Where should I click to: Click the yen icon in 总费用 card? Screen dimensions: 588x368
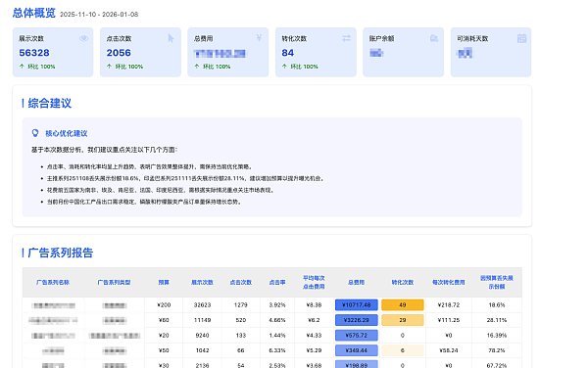pos(259,38)
